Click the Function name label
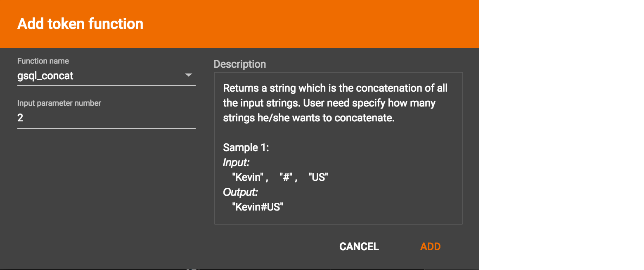 (43, 61)
